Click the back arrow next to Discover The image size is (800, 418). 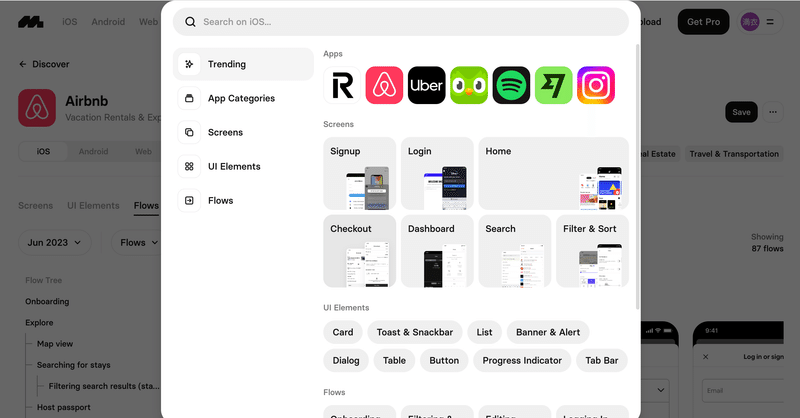point(22,64)
